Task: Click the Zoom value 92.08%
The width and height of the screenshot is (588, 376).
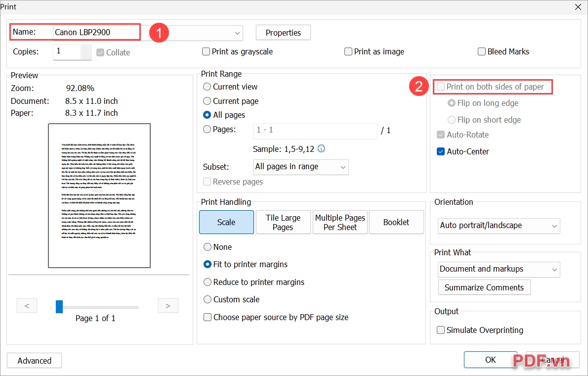Action: click(80, 88)
